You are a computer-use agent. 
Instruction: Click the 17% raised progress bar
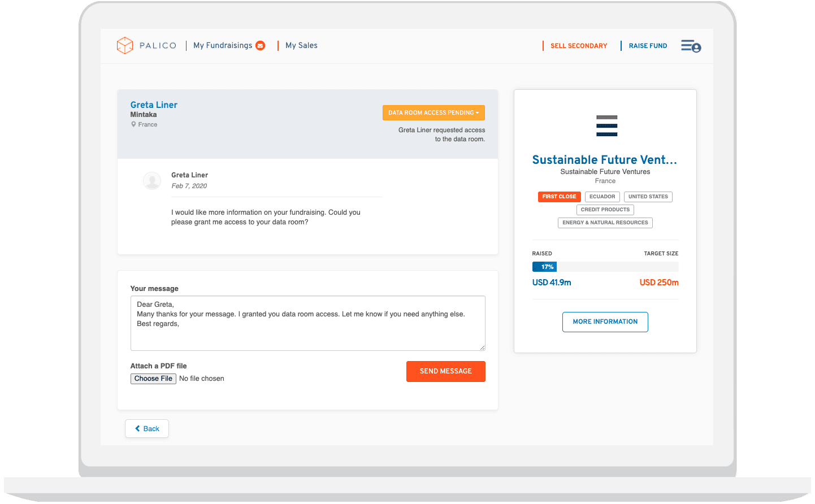(x=605, y=267)
